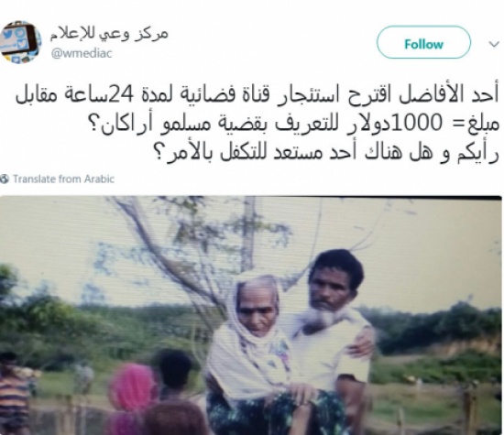504x435 pixels.
Task: Click the number 24 in the tweet text
Action: [x=120, y=95]
